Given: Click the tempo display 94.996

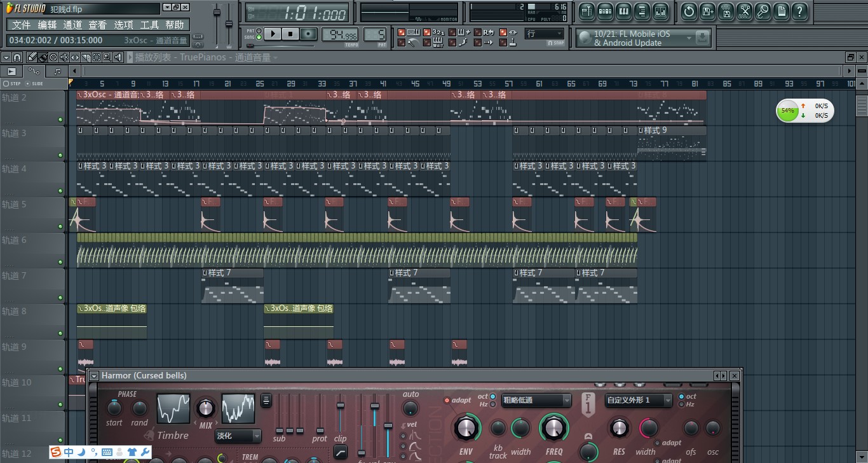Looking at the screenshot, I should 341,34.
